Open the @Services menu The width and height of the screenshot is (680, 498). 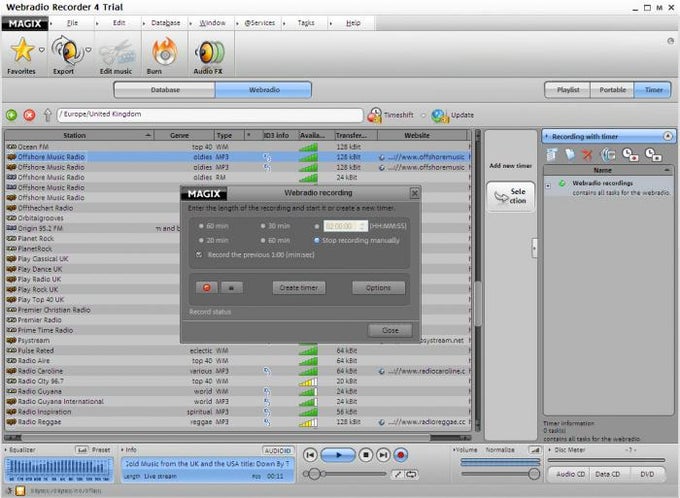click(260, 23)
